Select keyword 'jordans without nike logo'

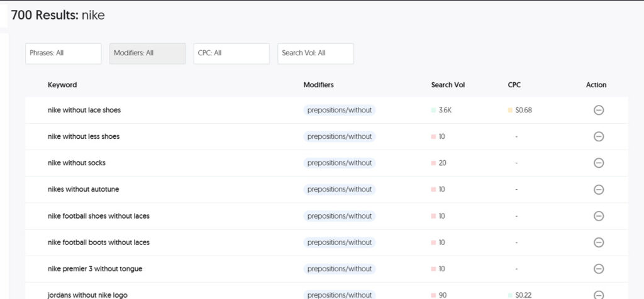pyautogui.click(x=87, y=295)
